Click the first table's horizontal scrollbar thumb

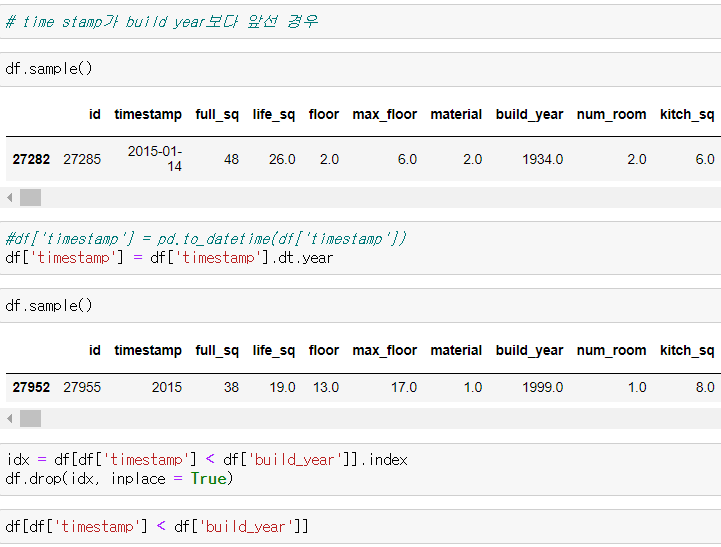(x=30, y=198)
